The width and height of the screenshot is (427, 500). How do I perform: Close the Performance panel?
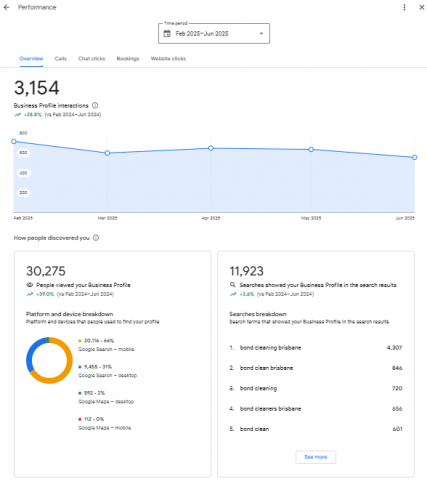[x=421, y=7]
